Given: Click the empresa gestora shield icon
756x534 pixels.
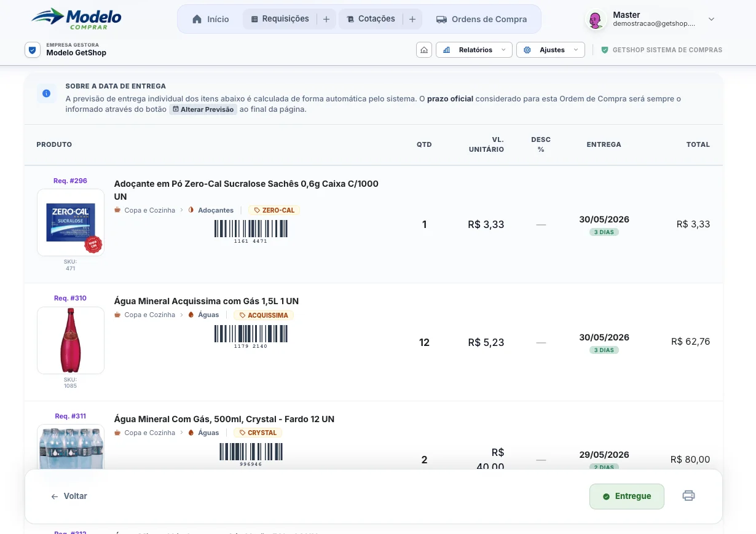Looking at the screenshot, I should coord(33,50).
